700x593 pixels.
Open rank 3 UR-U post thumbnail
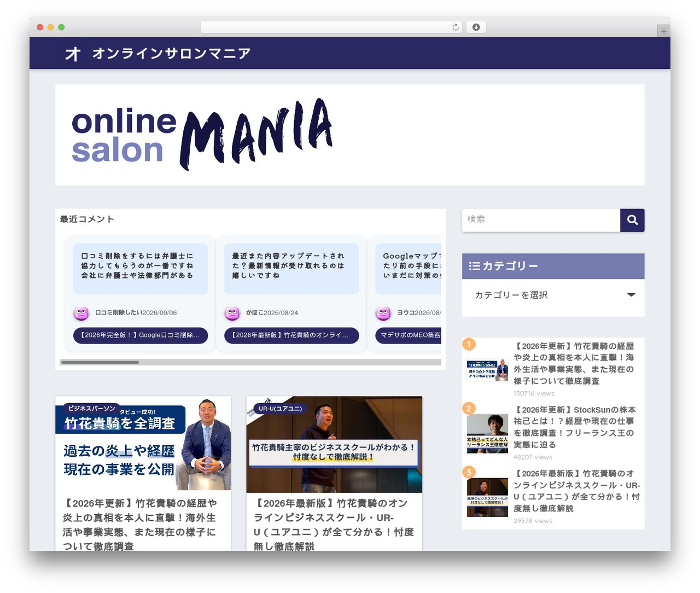[487, 497]
